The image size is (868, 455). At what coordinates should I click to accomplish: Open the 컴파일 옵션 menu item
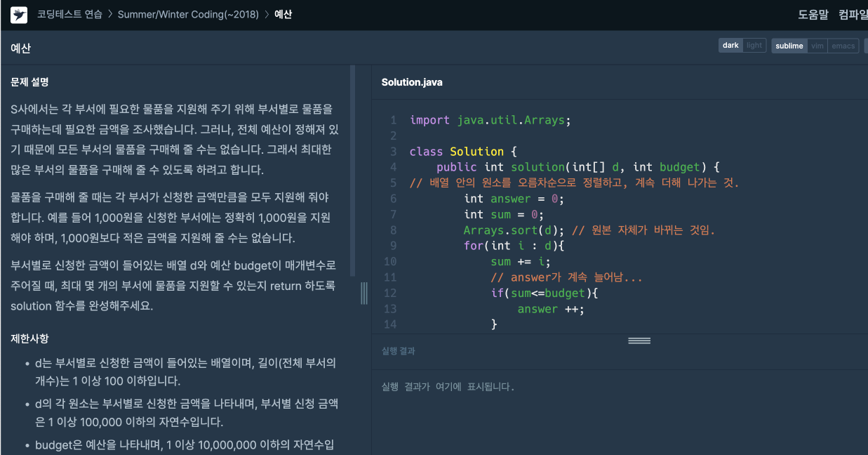tap(853, 15)
